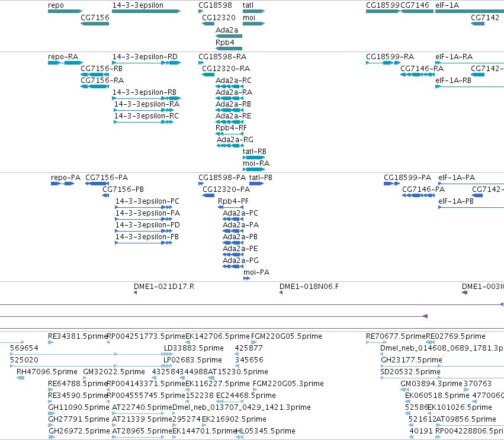Click EST SD20532.5prime
504x440 pixels.
pos(442,378)
